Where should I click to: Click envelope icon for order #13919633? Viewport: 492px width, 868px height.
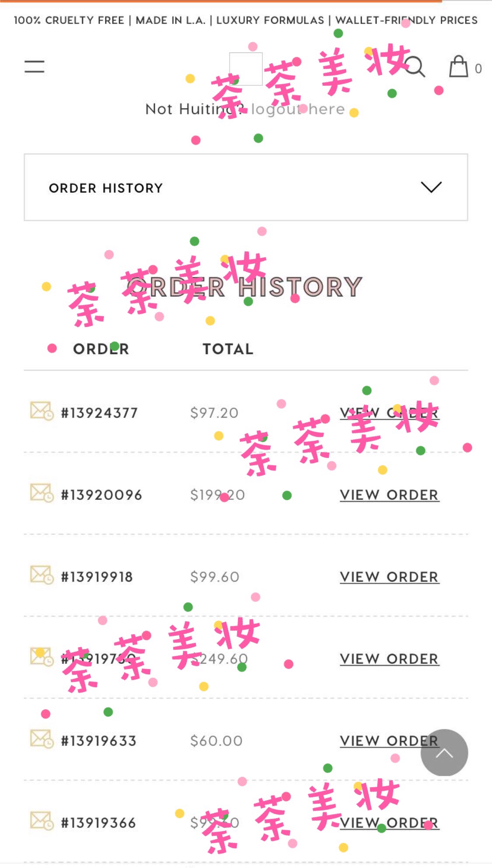click(x=42, y=739)
